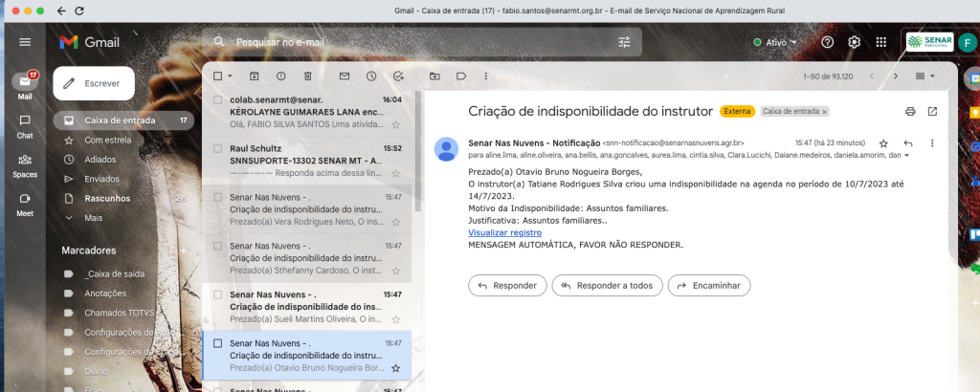Screen dimensions: 980x392
Task: Open the Ativo status dropdown
Action: [x=775, y=42]
